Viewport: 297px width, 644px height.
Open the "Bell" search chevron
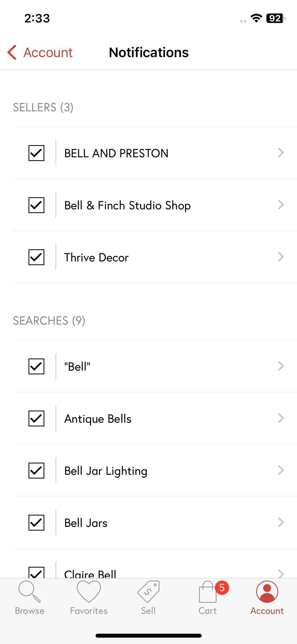[x=281, y=366]
